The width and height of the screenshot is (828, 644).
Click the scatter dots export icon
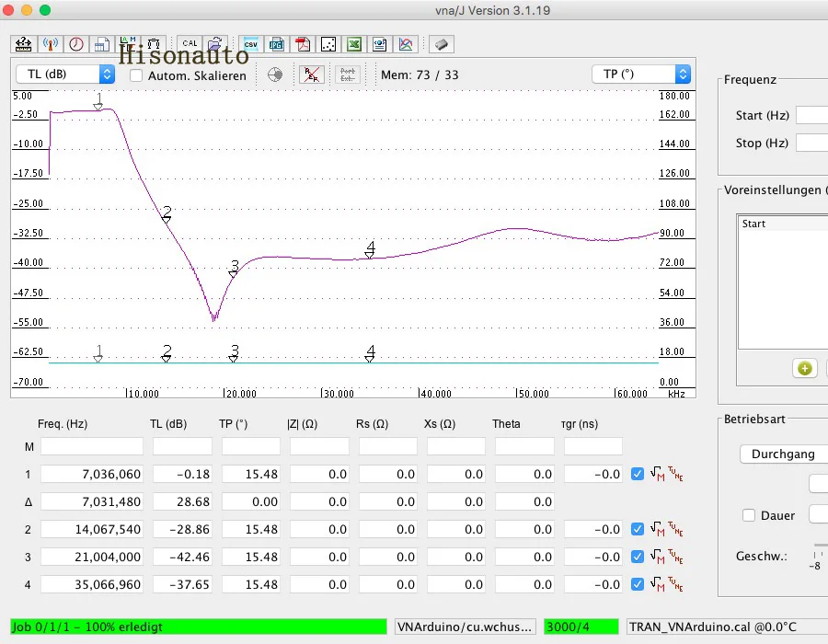point(328,44)
